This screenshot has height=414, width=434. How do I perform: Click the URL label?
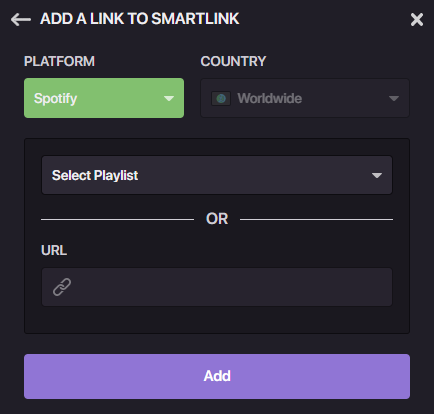click(x=54, y=250)
